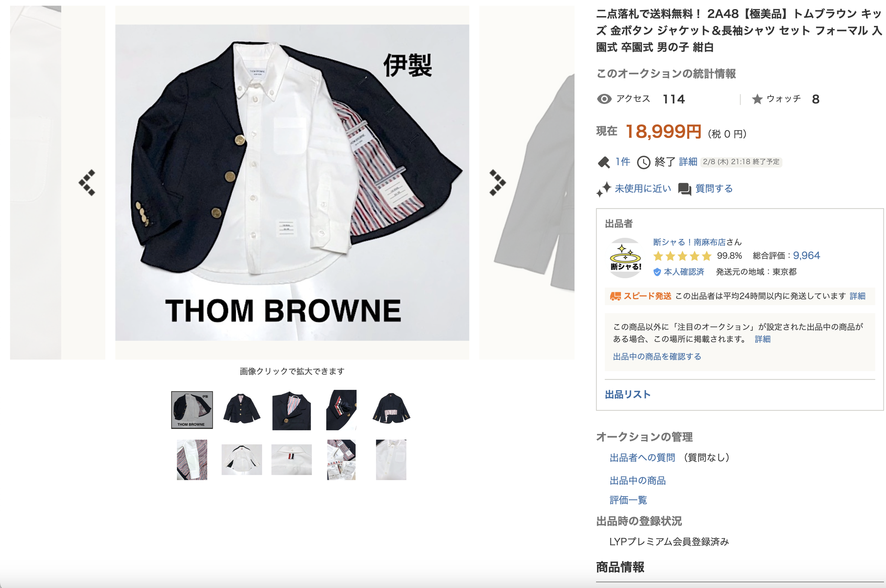Click the eye access count icon
This screenshot has width=886, height=588.
604,99
